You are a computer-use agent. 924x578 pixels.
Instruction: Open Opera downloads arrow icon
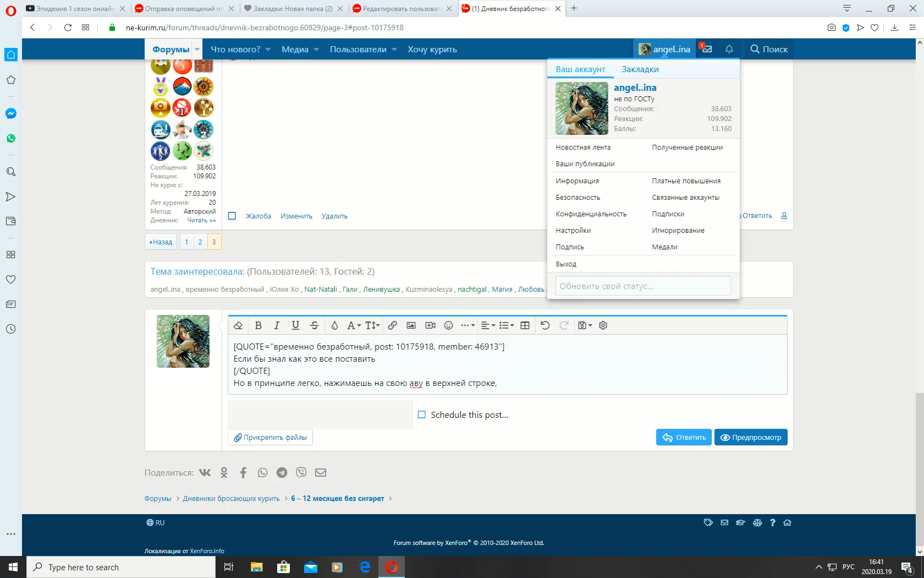(x=895, y=28)
